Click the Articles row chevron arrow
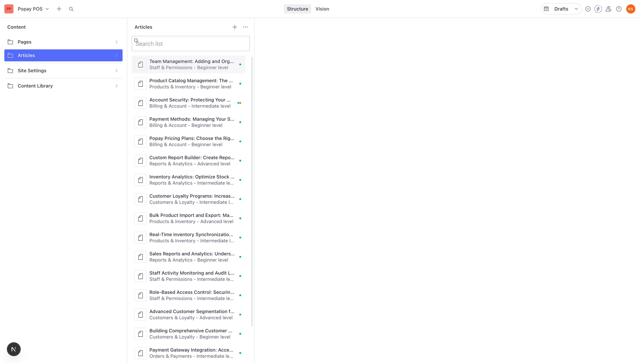The image size is (644, 363). 117,55
